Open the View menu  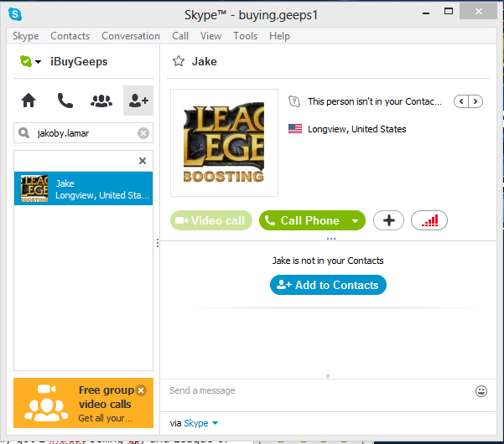[210, 36]
